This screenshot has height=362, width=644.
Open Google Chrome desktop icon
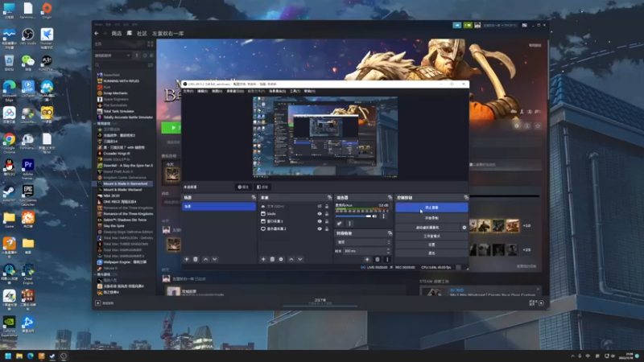click(9, 142)
